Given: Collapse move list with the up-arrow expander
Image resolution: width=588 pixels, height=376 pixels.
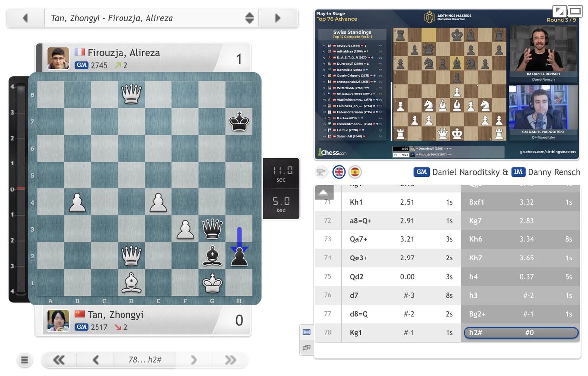Looking at the screenshot, I should coord(323,192).
